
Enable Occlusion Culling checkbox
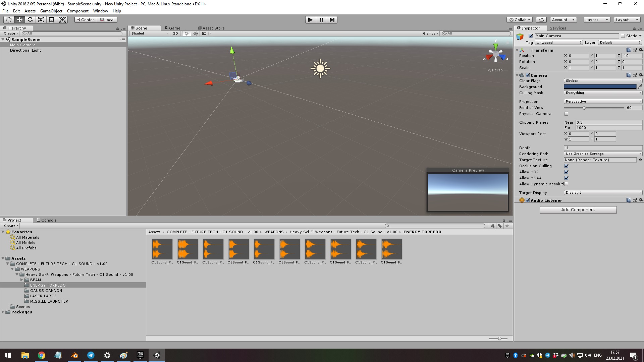point(567,166)
